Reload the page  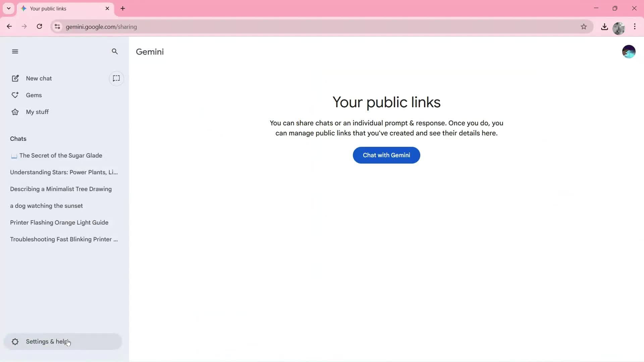(x=39, y=27)
